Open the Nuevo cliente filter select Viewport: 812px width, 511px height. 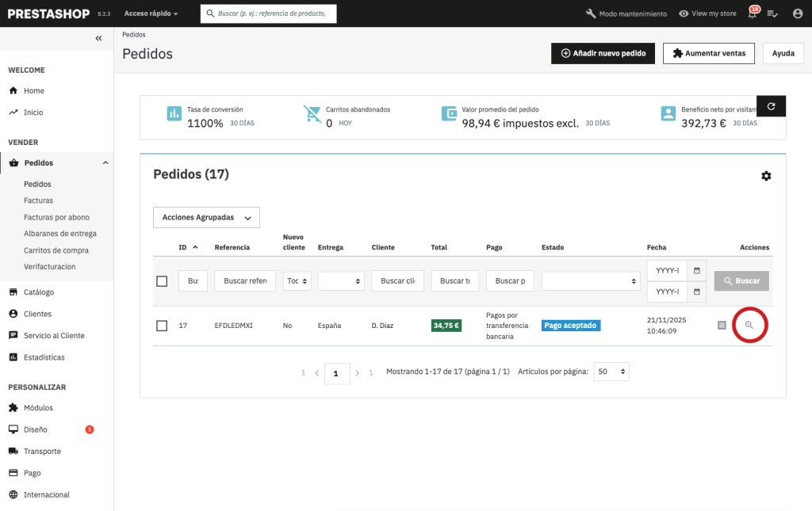coord(297,280)
